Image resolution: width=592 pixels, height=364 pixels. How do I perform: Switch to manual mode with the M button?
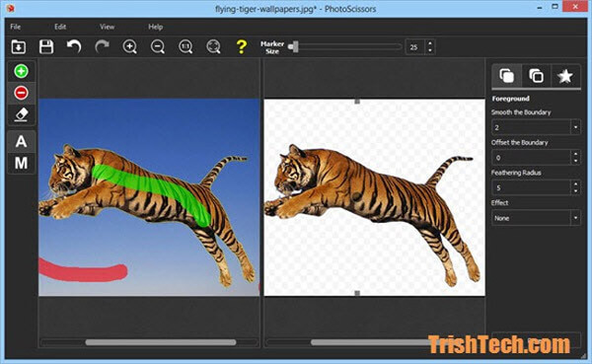coord(22,163)
